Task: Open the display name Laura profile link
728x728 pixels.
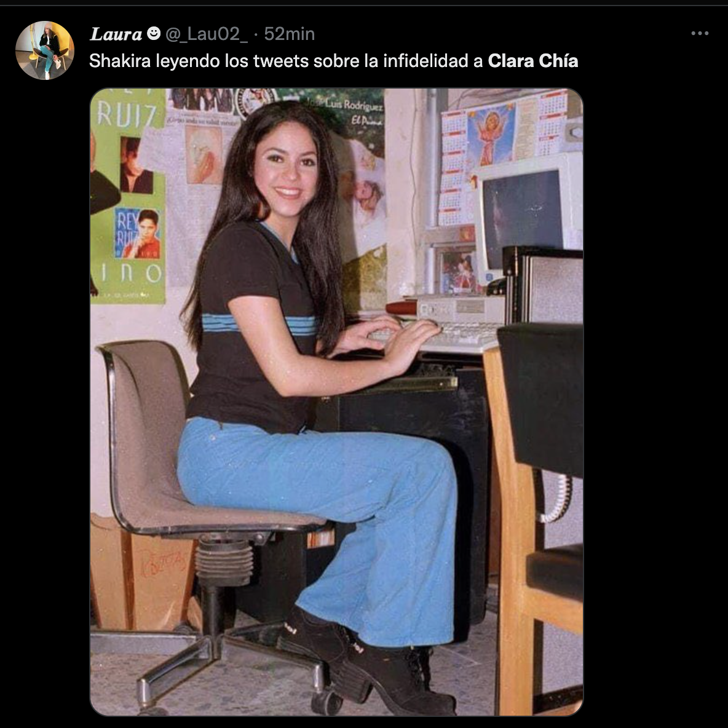Action: (116, 34)
